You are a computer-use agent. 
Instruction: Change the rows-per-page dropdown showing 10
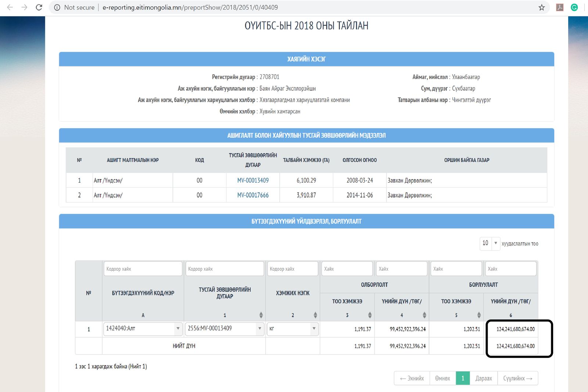(x=490, y=243)
